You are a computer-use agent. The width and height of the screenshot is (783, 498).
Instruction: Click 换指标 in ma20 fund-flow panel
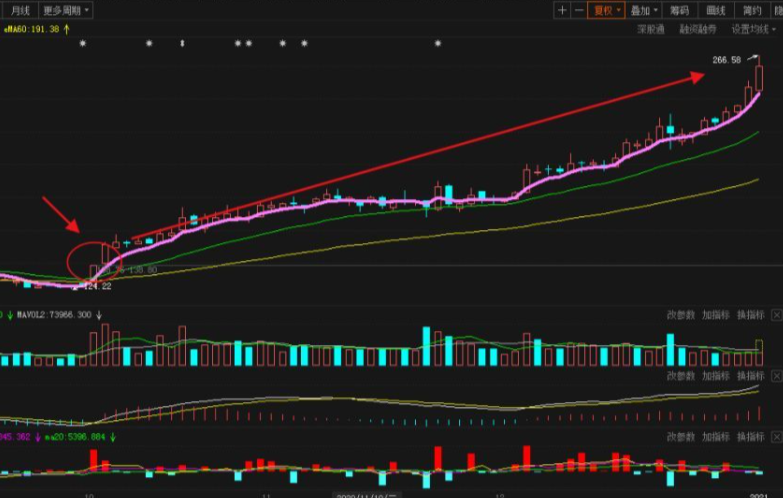[x=751, y=437]
